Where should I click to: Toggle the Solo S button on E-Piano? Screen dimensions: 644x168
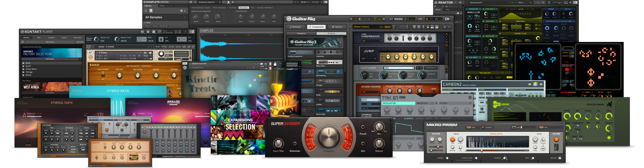pyautogui.click(x=156, y=53)
